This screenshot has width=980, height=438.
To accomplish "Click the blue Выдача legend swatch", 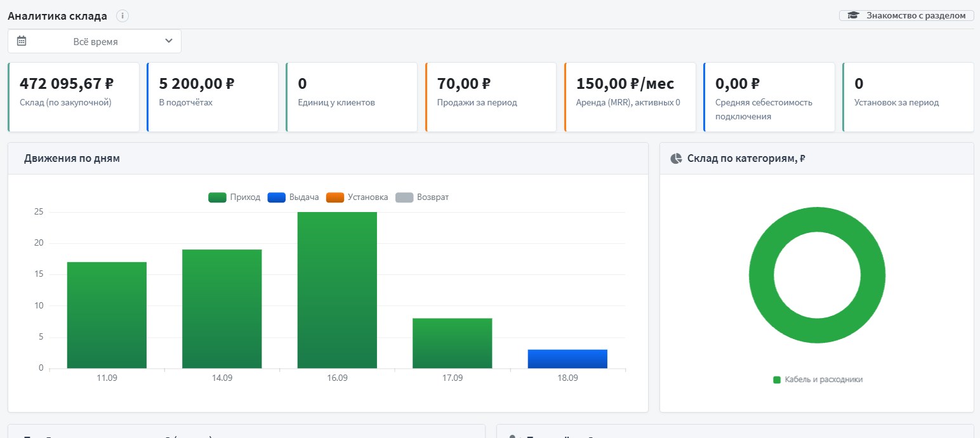I will (277, 197).
